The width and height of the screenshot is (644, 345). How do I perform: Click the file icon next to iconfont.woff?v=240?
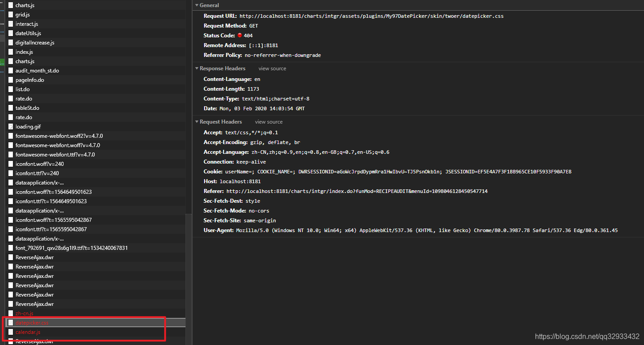11,164
